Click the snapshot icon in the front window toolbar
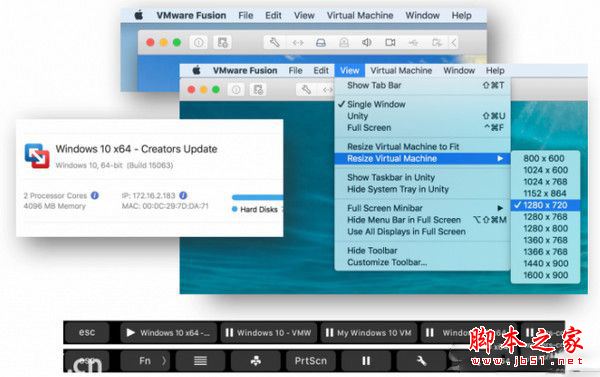Viewport: 600px width, 377px height. point(258,90)
